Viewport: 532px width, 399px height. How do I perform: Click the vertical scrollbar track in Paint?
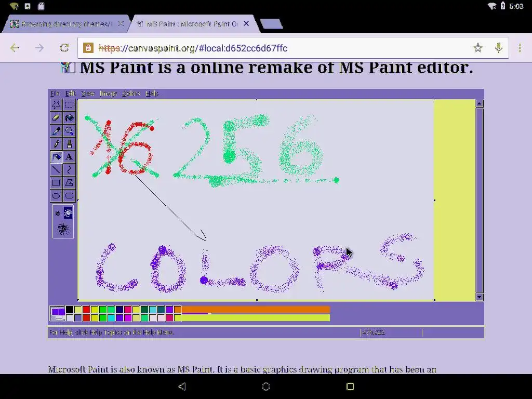pos(479,200)
